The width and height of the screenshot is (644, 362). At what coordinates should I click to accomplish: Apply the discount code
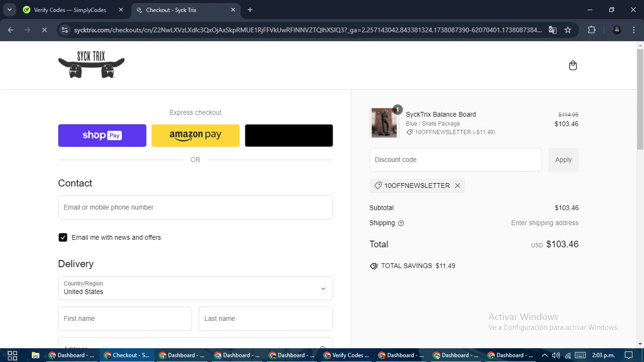[x=563, y=160]
